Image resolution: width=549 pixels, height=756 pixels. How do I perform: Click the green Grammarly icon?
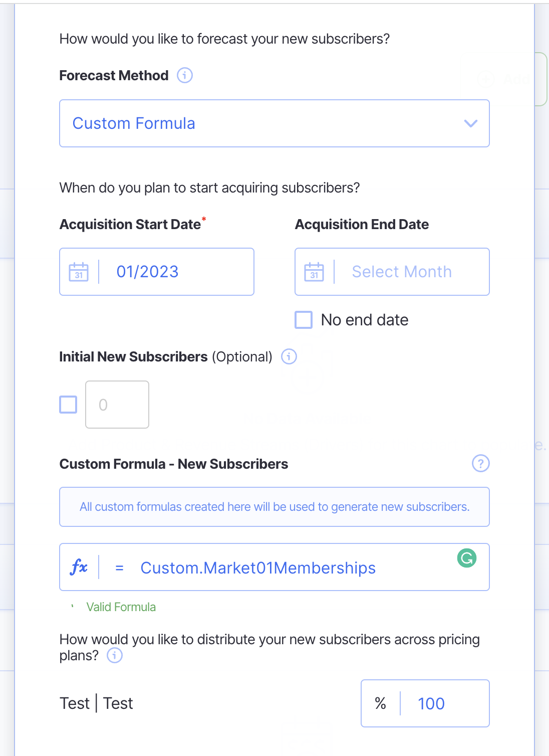tap(467, 558)
